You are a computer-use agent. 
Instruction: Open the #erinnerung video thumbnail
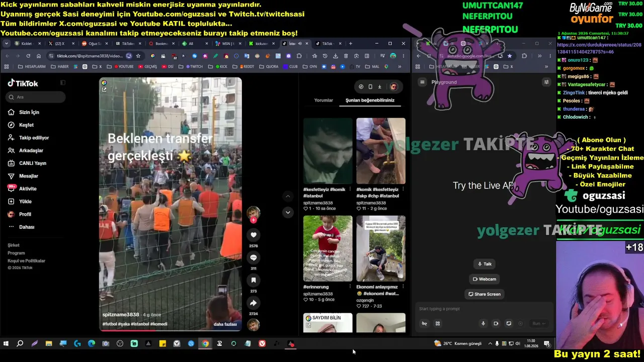(x=328, y=248)
